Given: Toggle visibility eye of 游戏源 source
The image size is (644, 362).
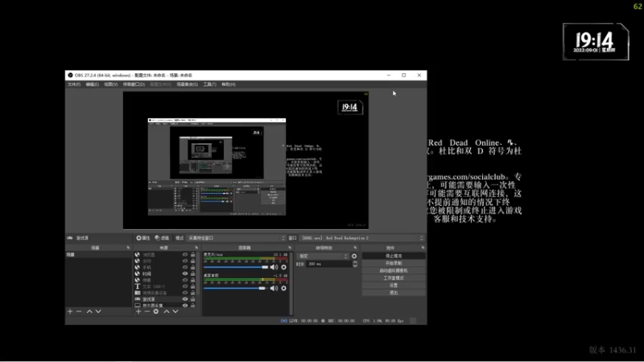Looking at the screenshot, I should coord(185,299).
